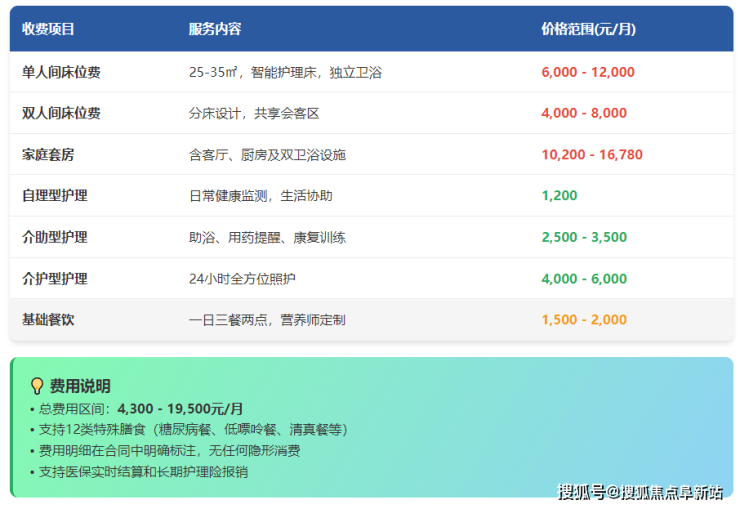Viewport: 740px width, 509px height.
Task: Click the green price 4,000 - 6,000
Action: (584, 279)
